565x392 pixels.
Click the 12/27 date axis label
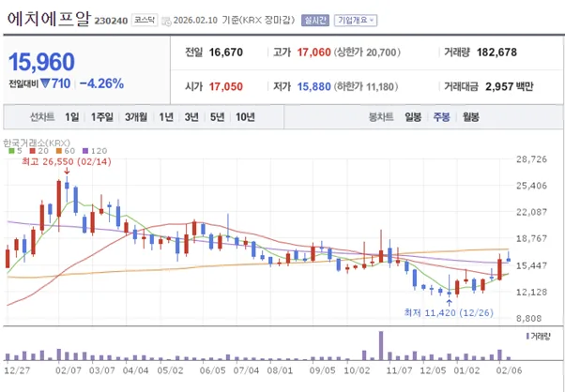[x=18, y=370]
